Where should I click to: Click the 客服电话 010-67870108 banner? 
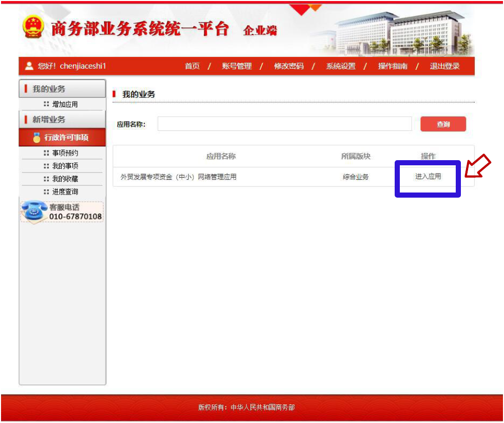(62, 212)
